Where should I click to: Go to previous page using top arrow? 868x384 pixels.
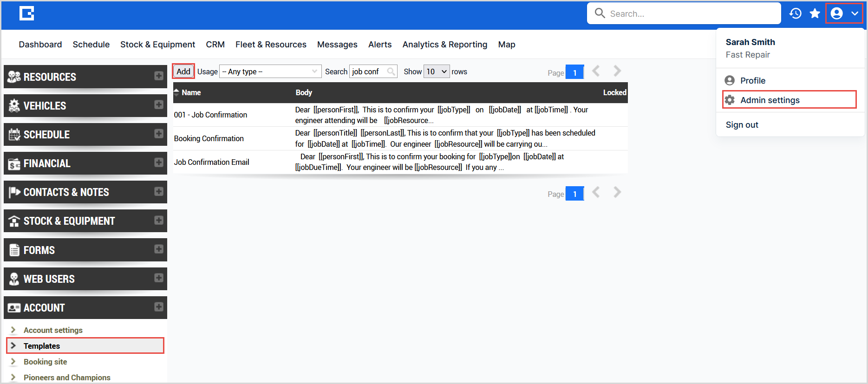[596, 71]
